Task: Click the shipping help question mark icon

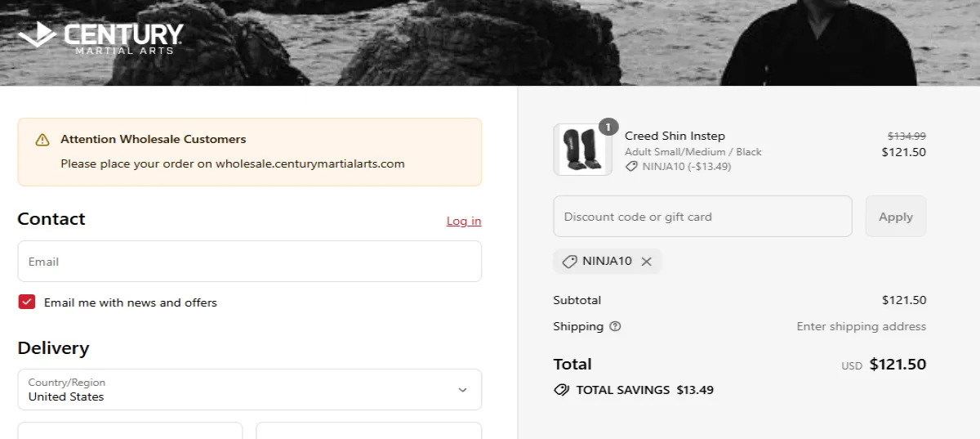Action: click(615, 326)
